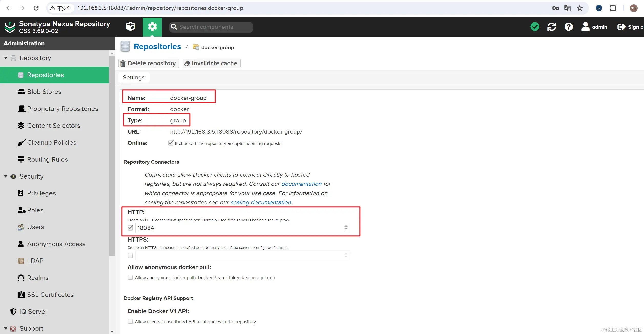Uncheck the Online repository checkbox
Screen dimensions: 644x334
[171, 143]
